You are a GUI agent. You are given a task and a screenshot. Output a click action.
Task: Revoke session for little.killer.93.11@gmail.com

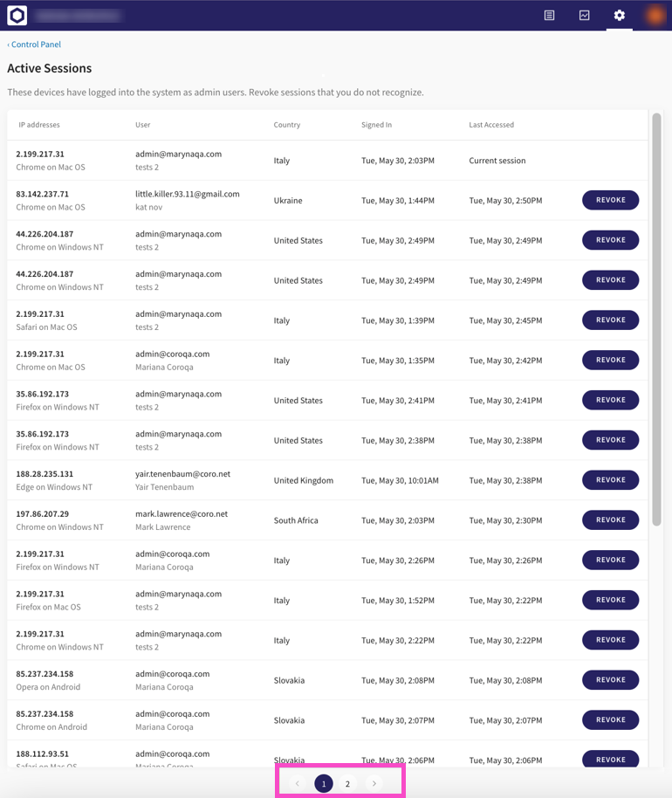tap(610, 200)
